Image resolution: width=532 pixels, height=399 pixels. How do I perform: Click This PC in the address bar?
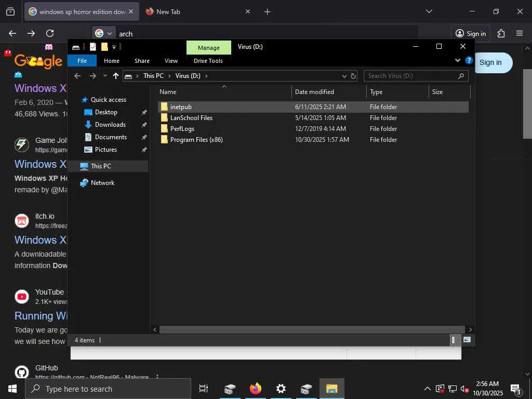point(153,76)
